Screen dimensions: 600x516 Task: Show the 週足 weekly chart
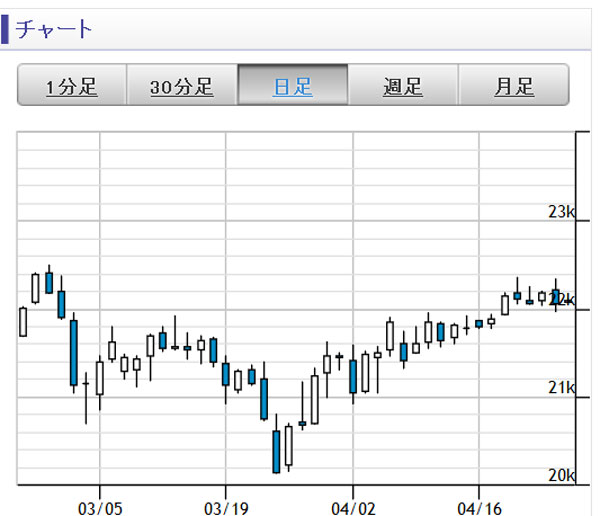click(x=403, y=86)
